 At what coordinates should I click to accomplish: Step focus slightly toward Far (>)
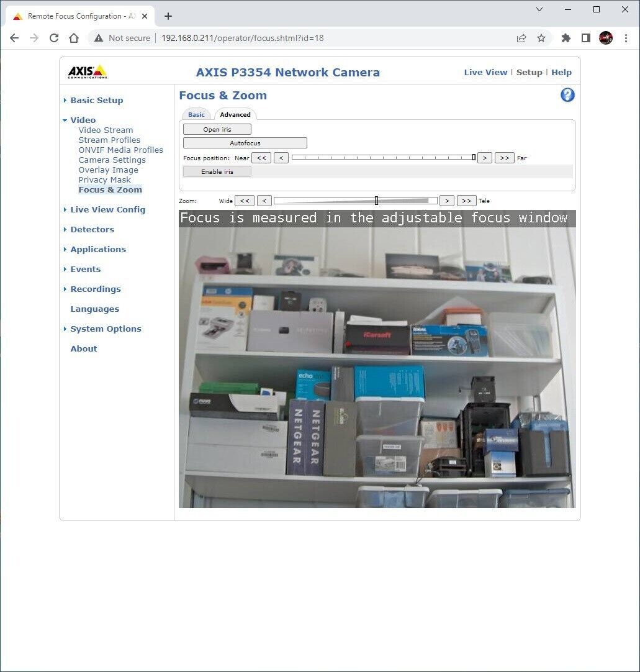coord(484,158)
